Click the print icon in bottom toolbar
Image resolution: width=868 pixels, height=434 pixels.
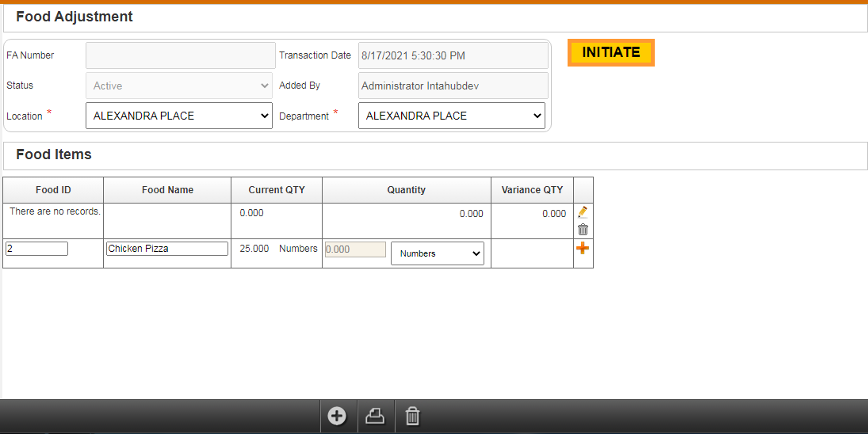coord(375,417)
